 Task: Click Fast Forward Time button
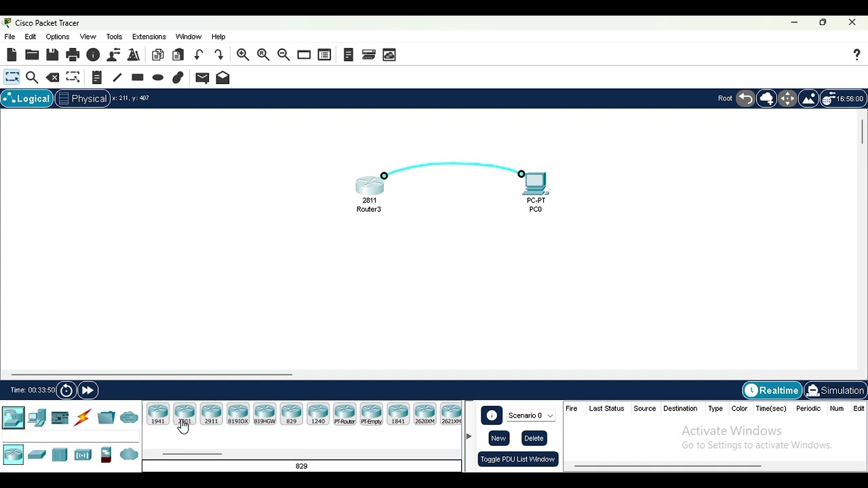87,390
